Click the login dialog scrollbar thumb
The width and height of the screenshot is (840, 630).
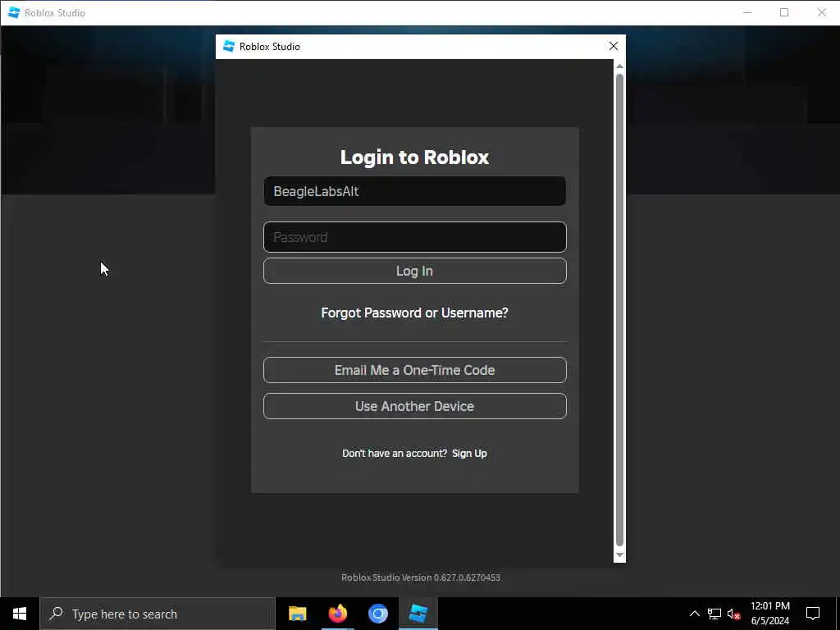[x=619, y=309]
